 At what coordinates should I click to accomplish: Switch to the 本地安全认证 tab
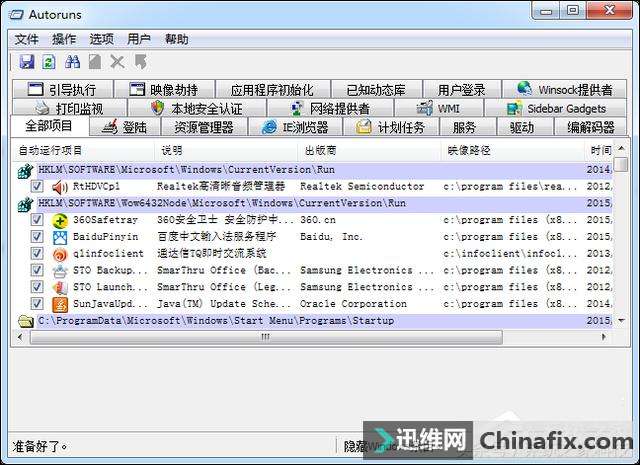tap(197, 109)
